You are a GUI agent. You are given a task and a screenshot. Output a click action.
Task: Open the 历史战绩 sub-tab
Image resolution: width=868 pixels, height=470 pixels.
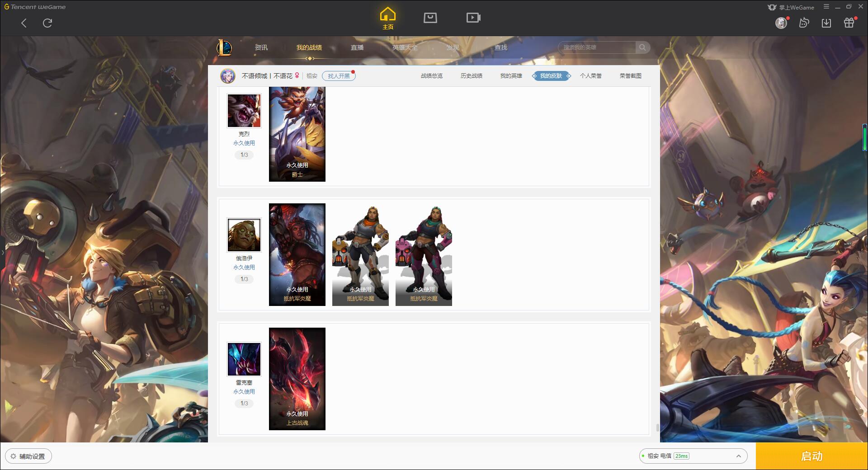(x=472, y=76)
